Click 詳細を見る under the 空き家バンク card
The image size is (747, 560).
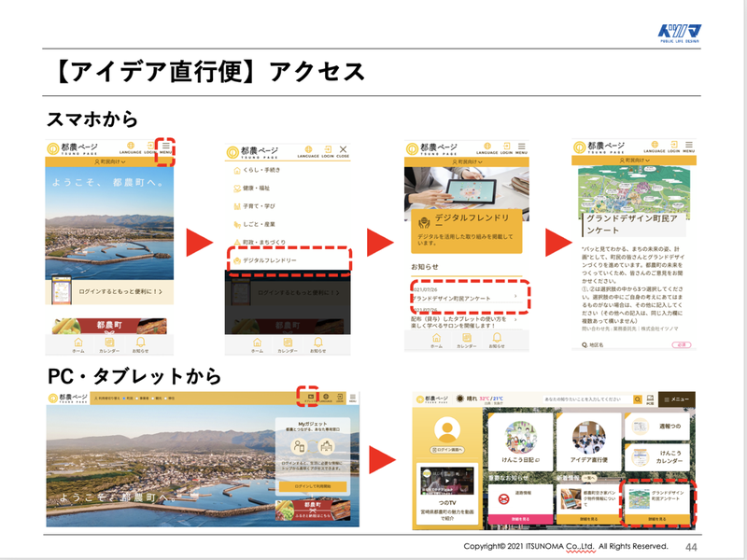pos(589,519)
